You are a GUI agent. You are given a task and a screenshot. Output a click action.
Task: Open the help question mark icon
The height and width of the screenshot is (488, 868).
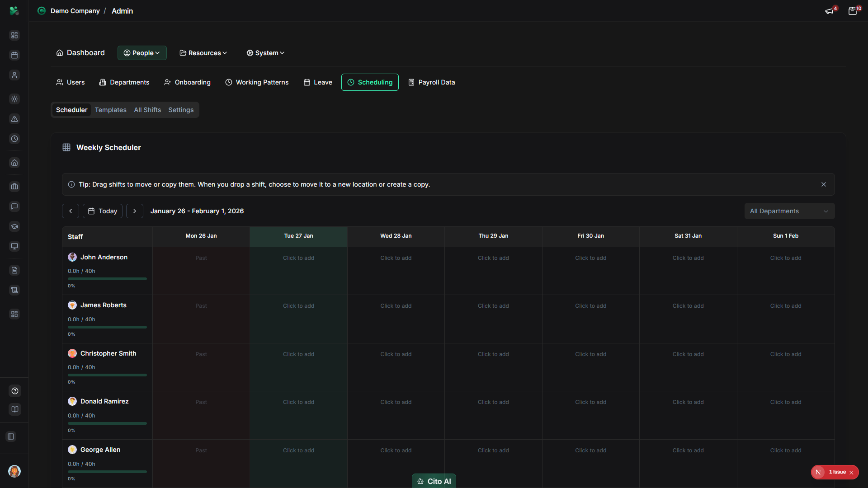tap(14, 391)
